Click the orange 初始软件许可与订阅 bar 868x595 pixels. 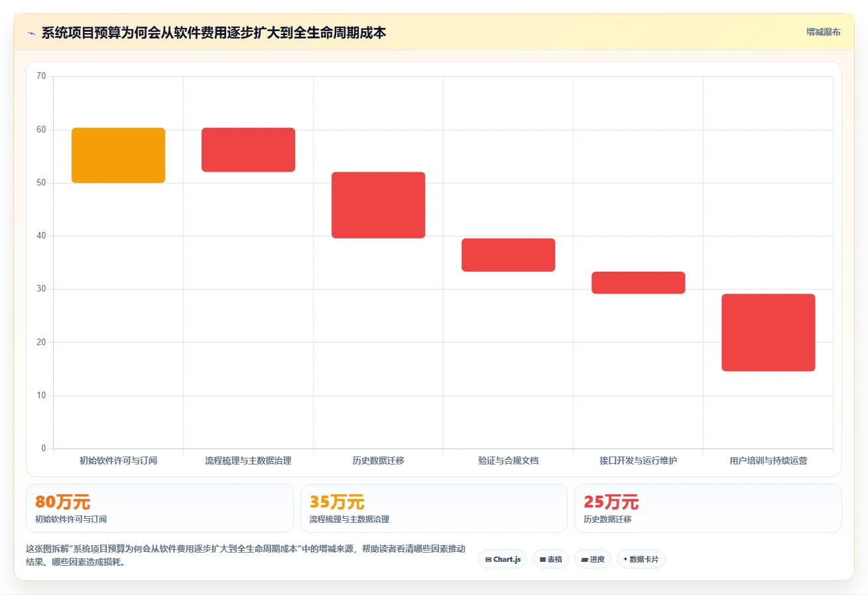coord(118,155)
